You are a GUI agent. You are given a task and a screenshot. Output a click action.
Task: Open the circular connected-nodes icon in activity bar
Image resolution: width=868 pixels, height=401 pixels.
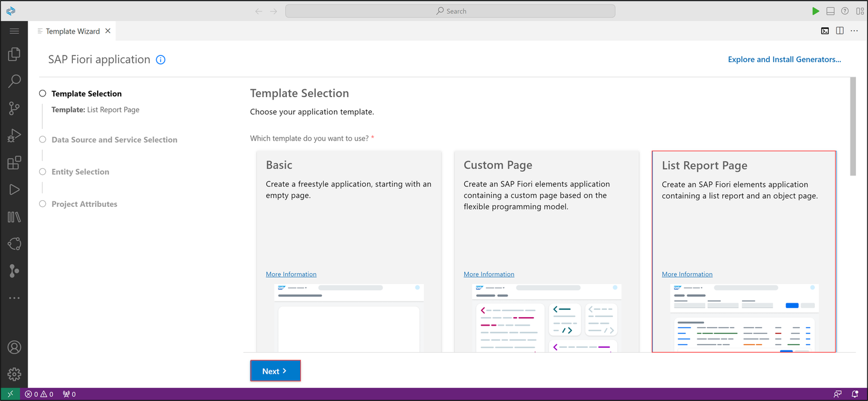point(14,244)
